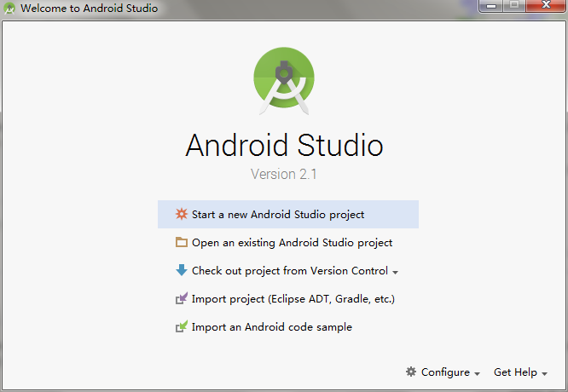The height and width of the screenshot is (392, 568).
Task: Open an existing Android Studio project
Action: coord(288,243)
